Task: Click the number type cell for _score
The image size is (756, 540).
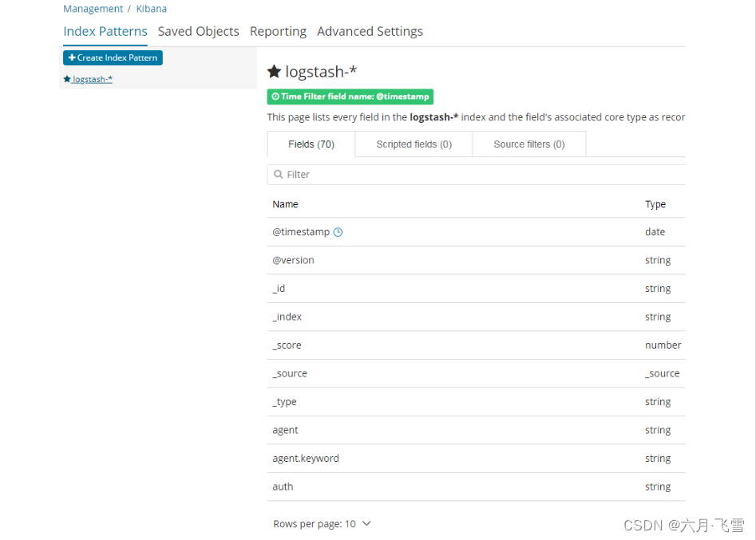Action: tap(663, 345)
